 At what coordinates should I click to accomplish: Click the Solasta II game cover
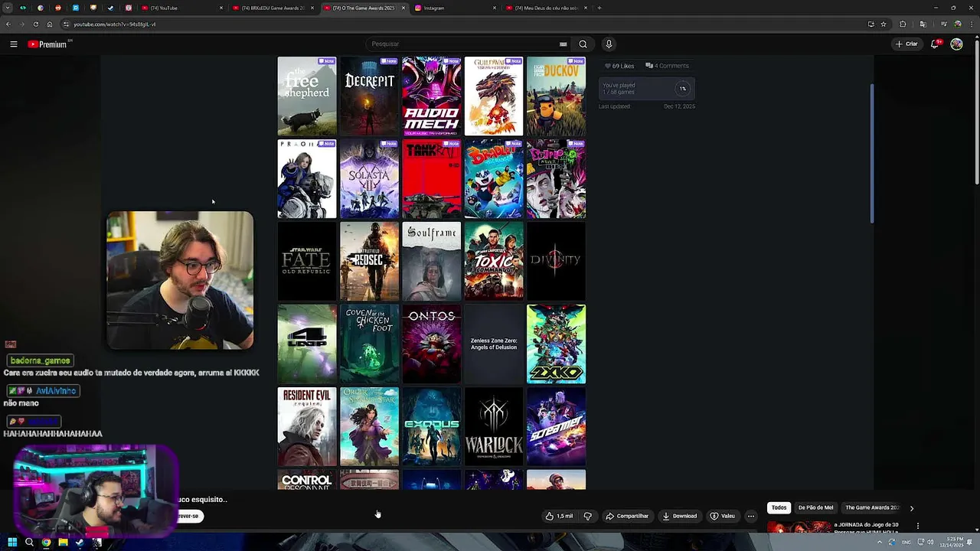click(369, 178)
